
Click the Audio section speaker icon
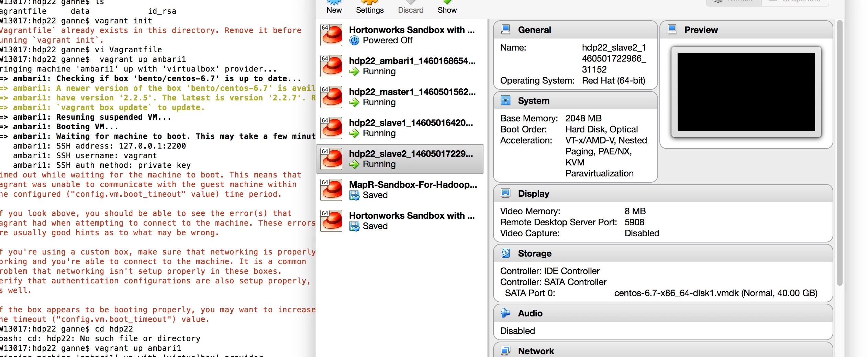click(x=505, y=313)
